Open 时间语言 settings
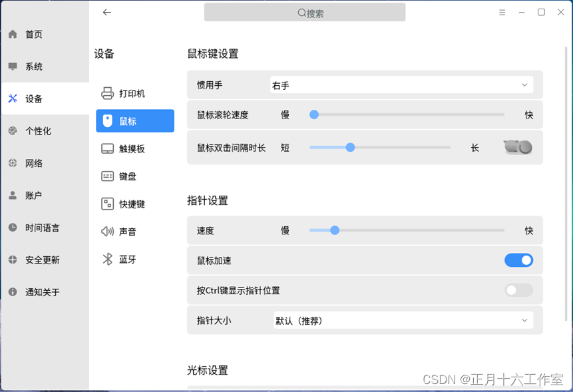This screenshot has height=392, width=573. point(45,227)
